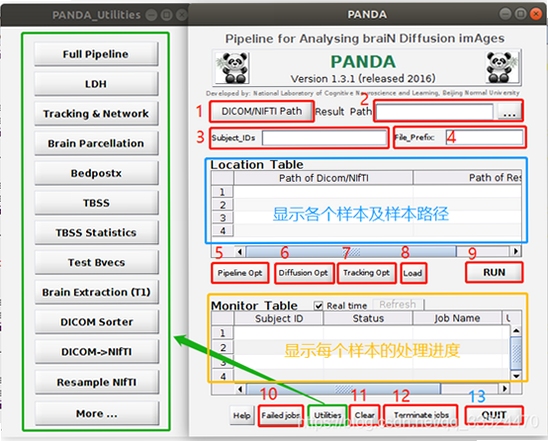Open the DICOM->NIfTI converter
This screenshot has height=441, width=548.
[x=96, y=352]
